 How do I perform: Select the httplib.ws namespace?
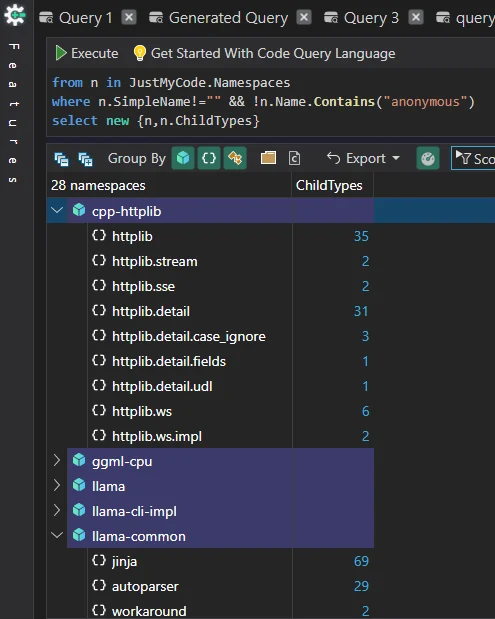click(142, 411)
